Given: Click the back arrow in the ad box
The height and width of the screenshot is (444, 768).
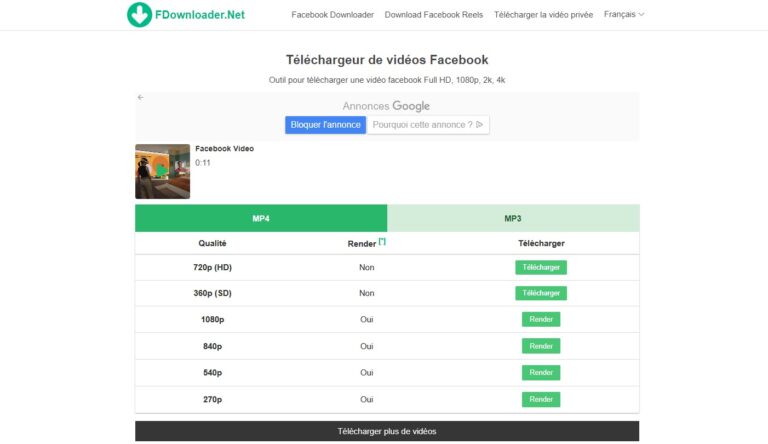Looking at the screenshot, I should (x=141, y=97).
